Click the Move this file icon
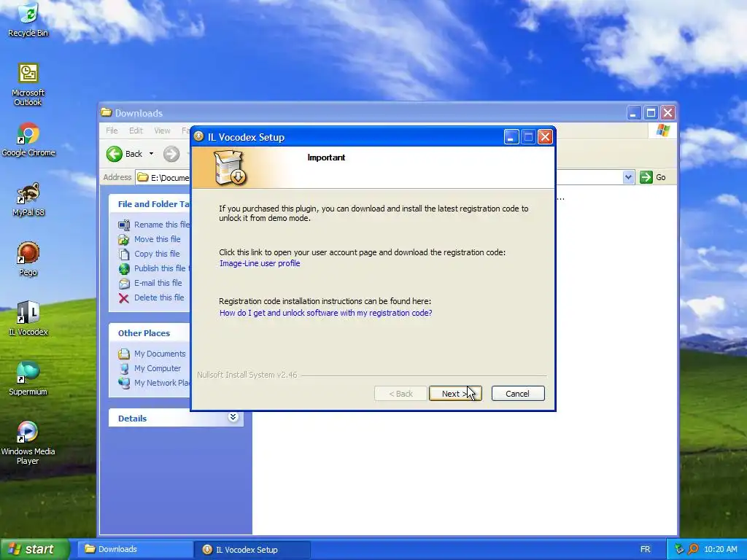The width and height of the screenshot is (747, 560). (124, 239)
